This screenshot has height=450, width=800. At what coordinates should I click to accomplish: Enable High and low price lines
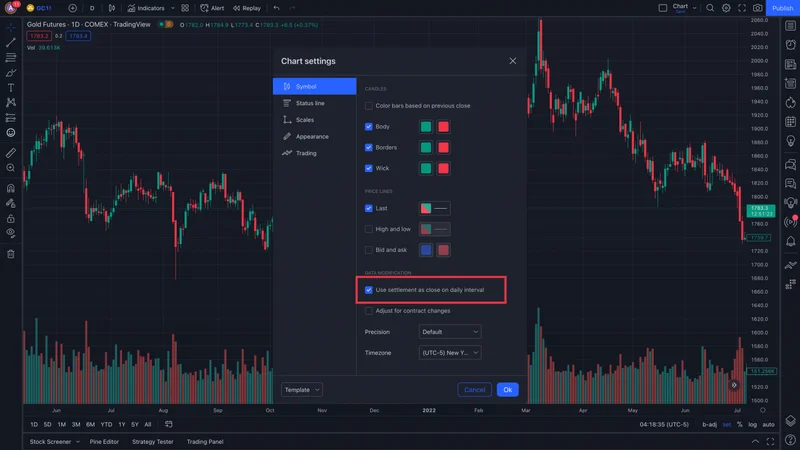368,229
